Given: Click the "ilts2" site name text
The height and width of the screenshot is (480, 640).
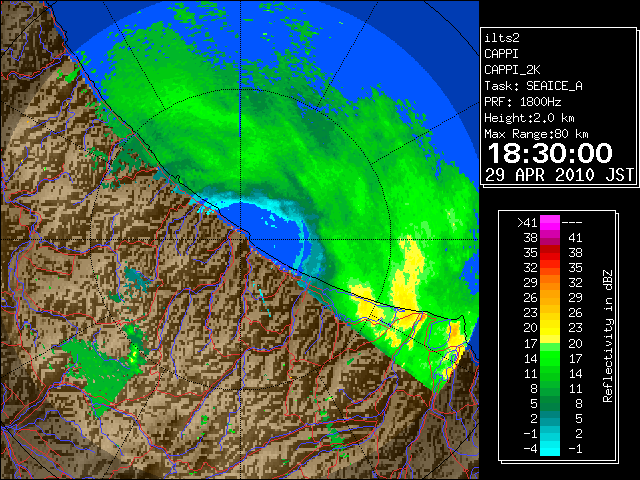Looking at the screenshot, I should click(502, 38).
